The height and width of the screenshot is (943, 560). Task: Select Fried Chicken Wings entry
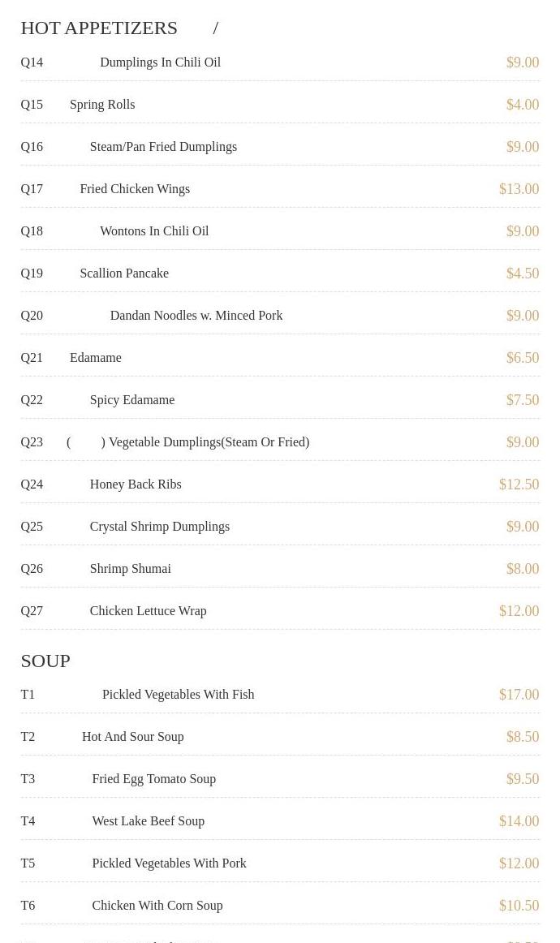coord(135,189)
